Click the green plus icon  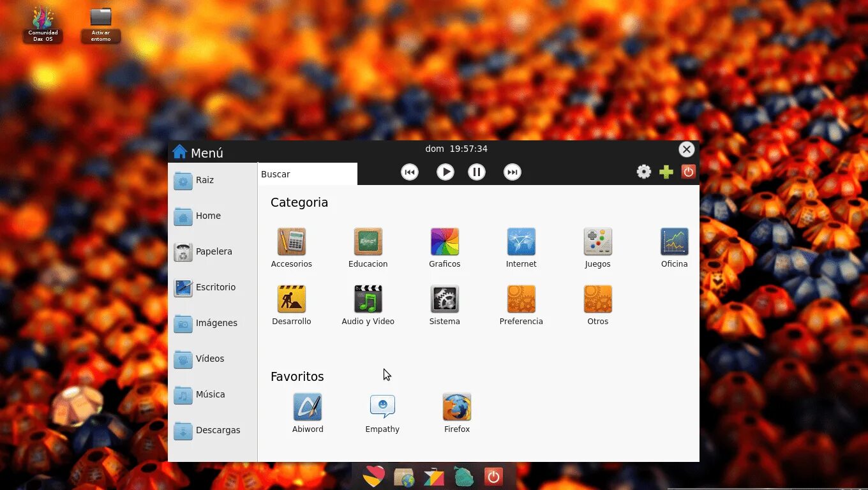666,172
